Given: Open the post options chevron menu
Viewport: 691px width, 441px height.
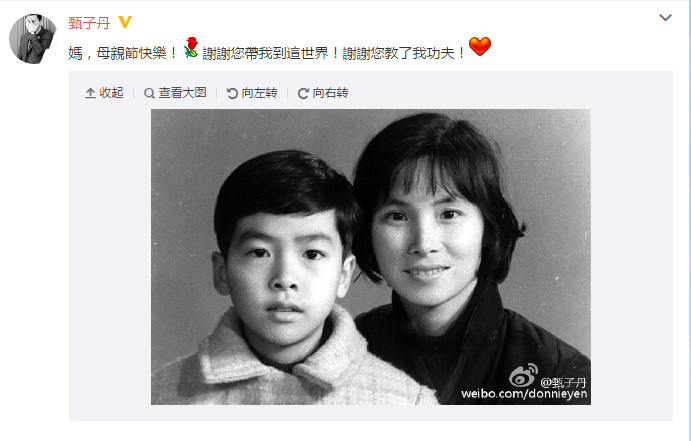Looking at the screenshot, I should [665, 18].
